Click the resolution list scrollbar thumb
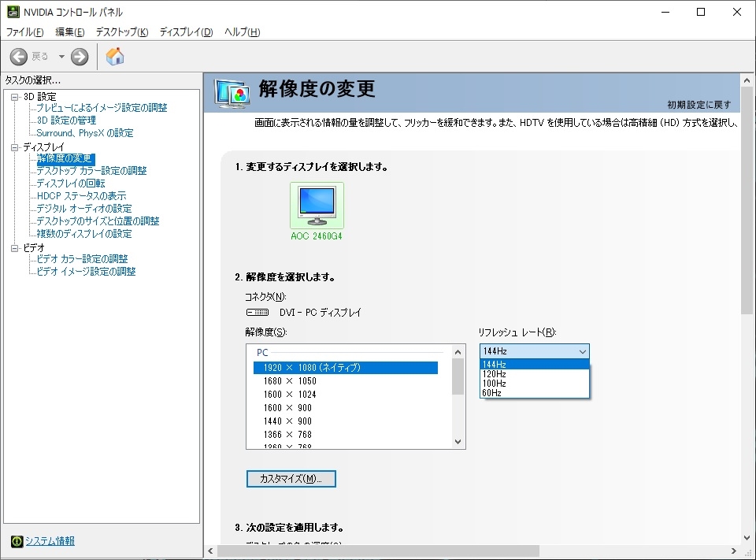 click(x=458, y=376)
